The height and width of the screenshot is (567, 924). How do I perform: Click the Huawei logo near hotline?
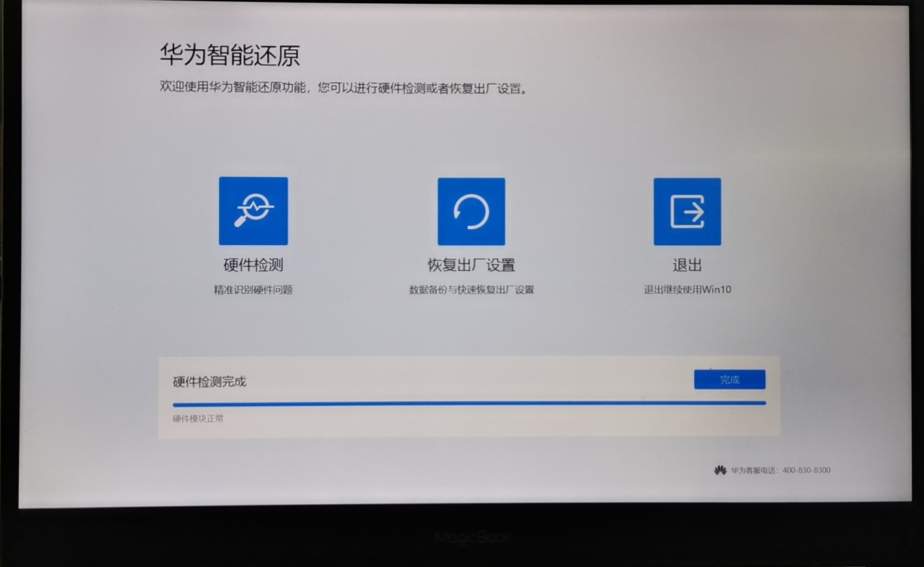(x=720, y=471)
